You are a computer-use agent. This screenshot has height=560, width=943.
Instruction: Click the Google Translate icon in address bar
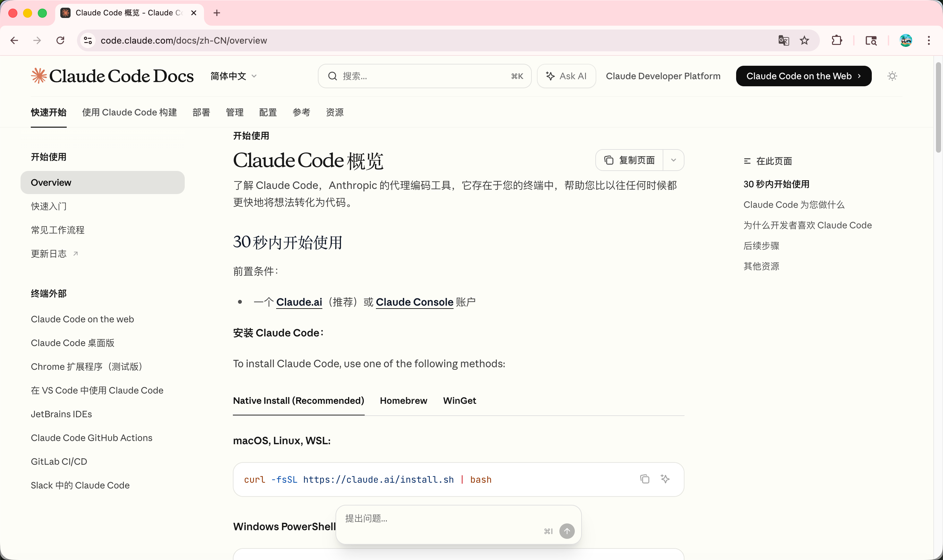783,40
